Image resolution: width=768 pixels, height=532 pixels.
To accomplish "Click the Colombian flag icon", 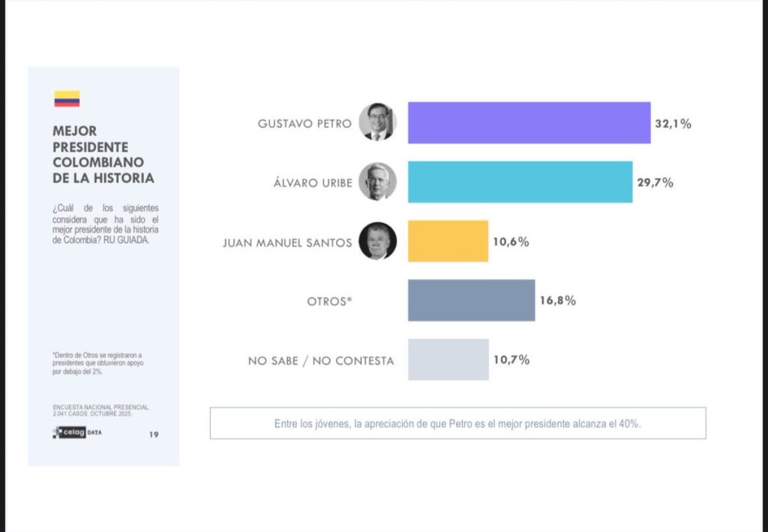I will tap(67, 99).
